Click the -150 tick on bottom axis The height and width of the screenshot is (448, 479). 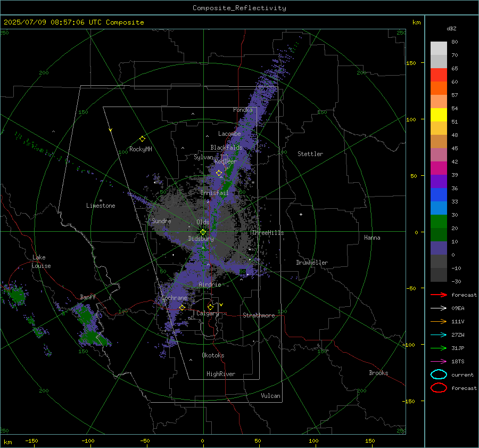coord(31,441)
